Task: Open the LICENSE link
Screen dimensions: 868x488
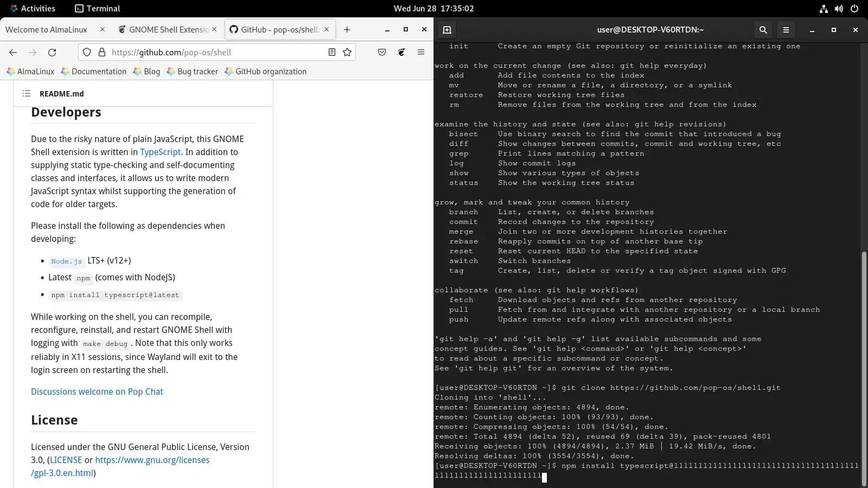Action: point(66,460)
